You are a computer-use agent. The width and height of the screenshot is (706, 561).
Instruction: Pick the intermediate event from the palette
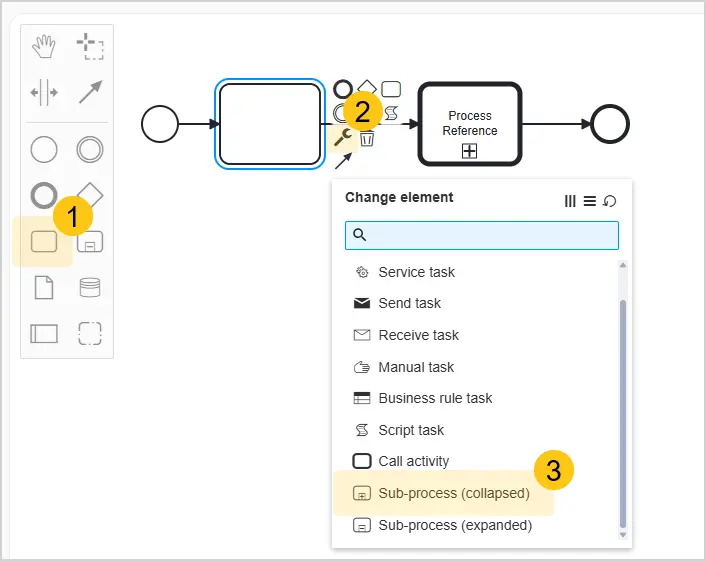90,149
